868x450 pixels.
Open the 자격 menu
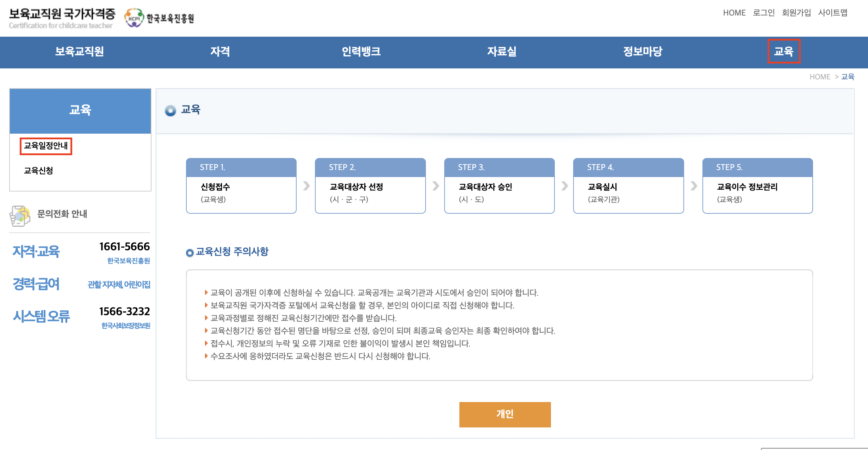pos(220,52)
